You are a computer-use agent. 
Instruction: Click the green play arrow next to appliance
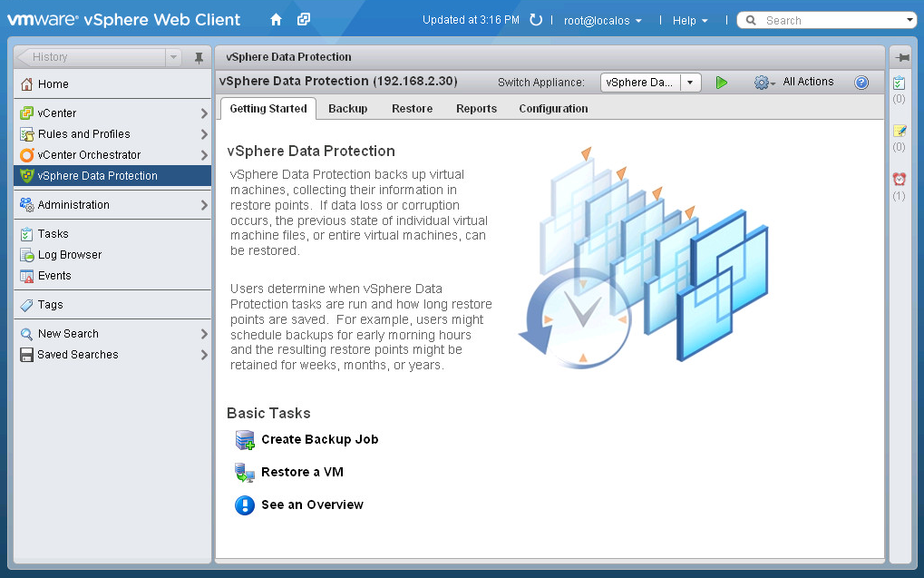(x=721, y=83)
